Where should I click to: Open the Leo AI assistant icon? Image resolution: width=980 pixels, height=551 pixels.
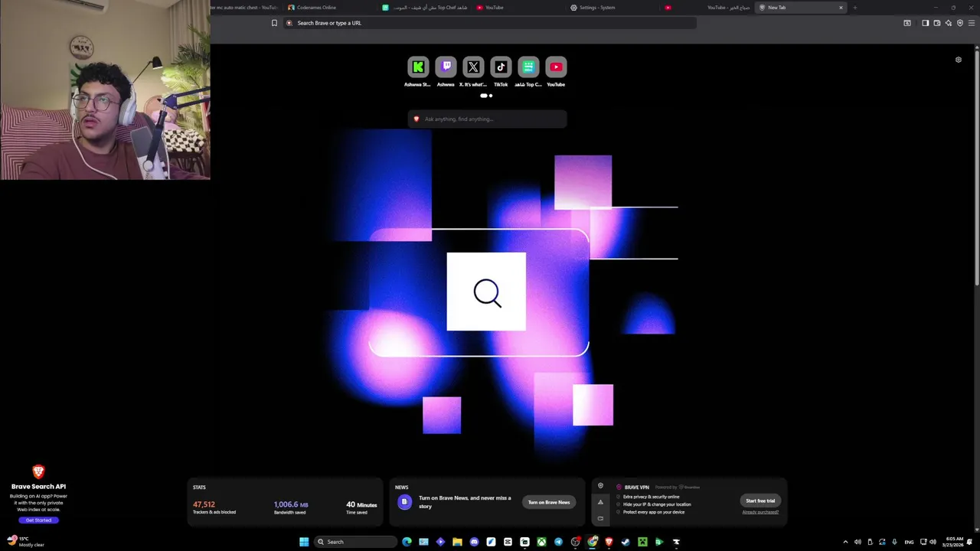tap(948, 23)
